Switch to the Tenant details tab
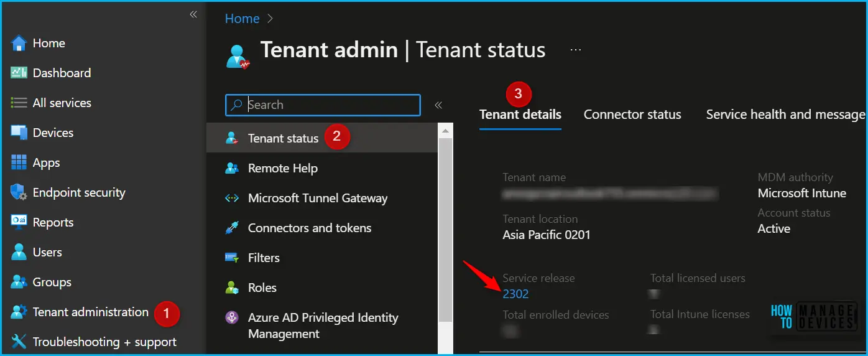The height and width of the screenshot is (356, 868). point(520,115)
